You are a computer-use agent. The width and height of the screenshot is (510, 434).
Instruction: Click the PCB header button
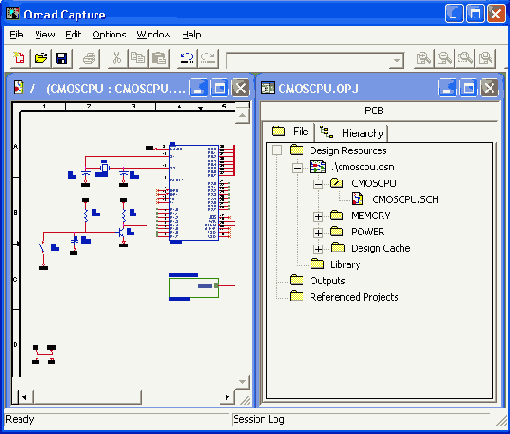pos(379,111)
